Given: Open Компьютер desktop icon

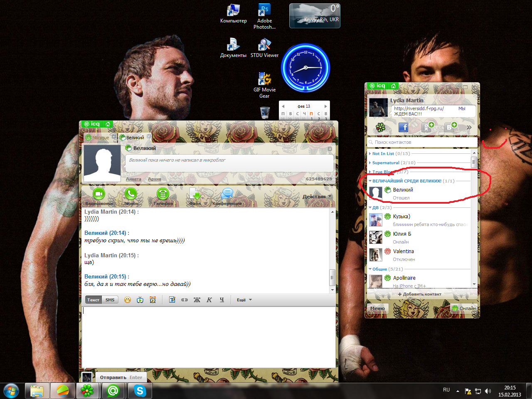Looking at the screenshot, I should pyautogui.click(x=233, y=14).
